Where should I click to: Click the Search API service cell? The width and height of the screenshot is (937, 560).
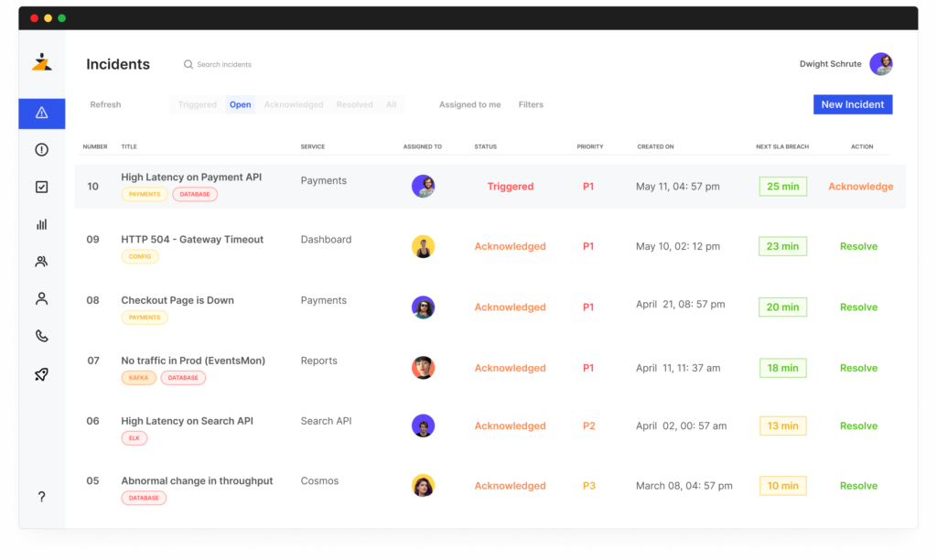(x=326, y=421)
